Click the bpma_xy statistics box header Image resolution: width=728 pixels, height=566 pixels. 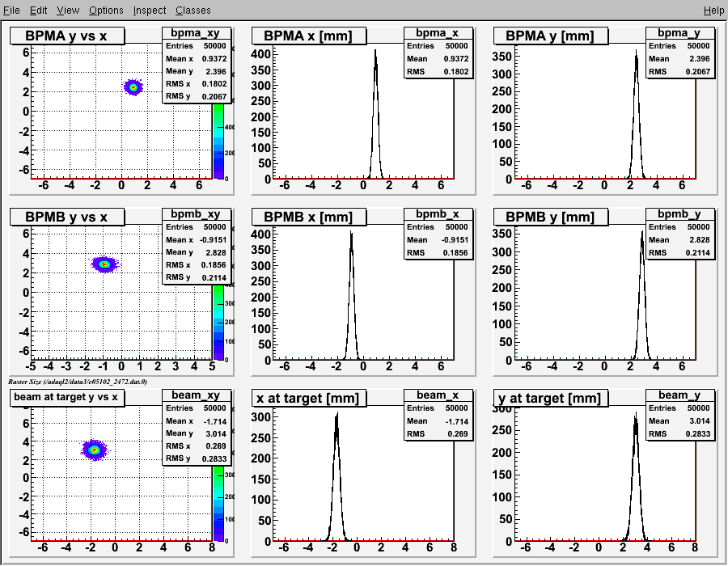tap(196, 33)
